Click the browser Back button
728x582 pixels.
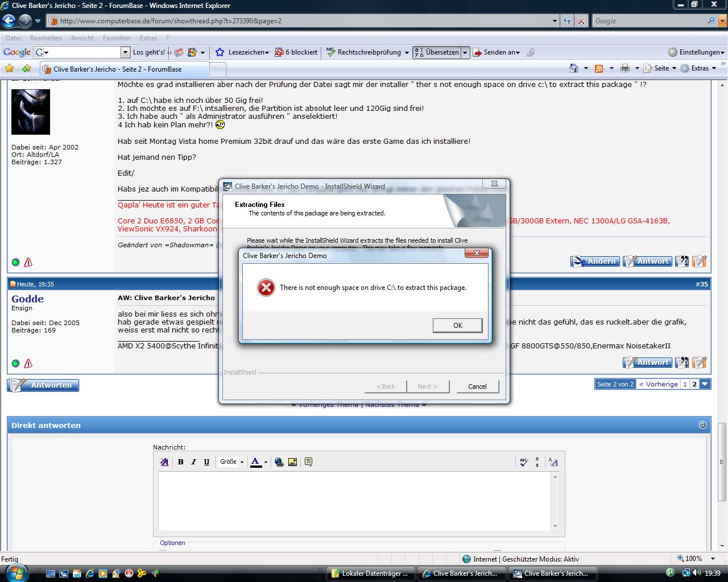pos(9,21)
